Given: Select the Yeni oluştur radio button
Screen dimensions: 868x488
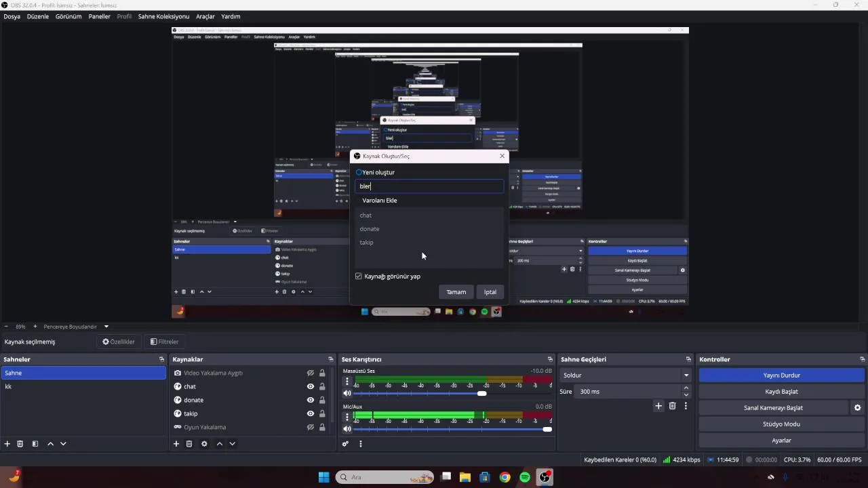Looking at the screenshot, I should tap(359, 172).
